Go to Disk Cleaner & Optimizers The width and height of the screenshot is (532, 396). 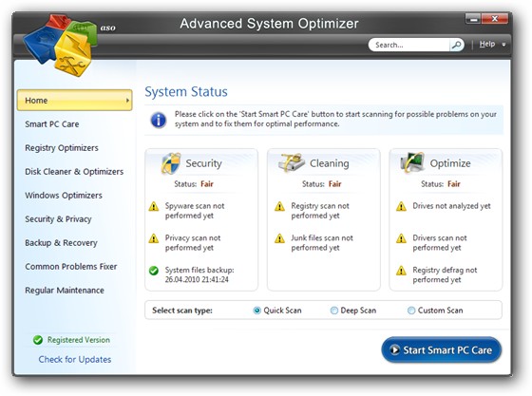tap(74, 172)
